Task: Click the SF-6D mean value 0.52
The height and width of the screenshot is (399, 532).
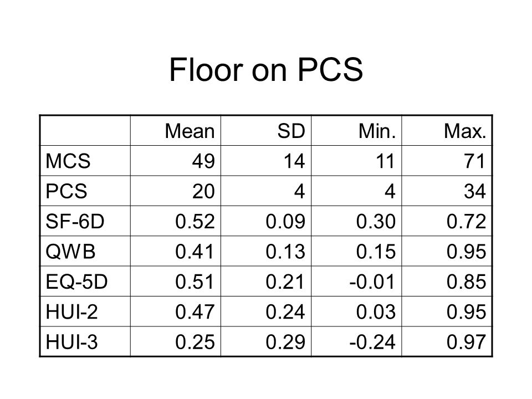Action: pyautogui.click(x=195, y=222)
